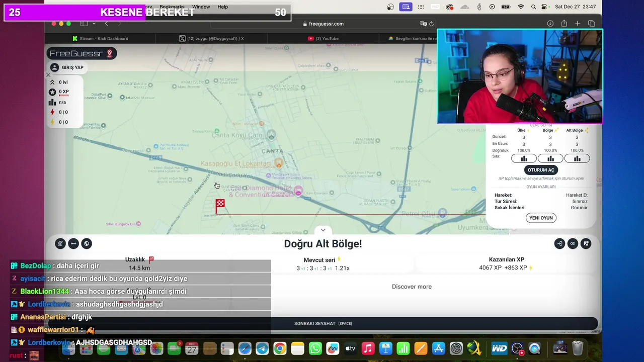Click the globe round icon
The image size is (644, 362).
click(x=87, y=244)
